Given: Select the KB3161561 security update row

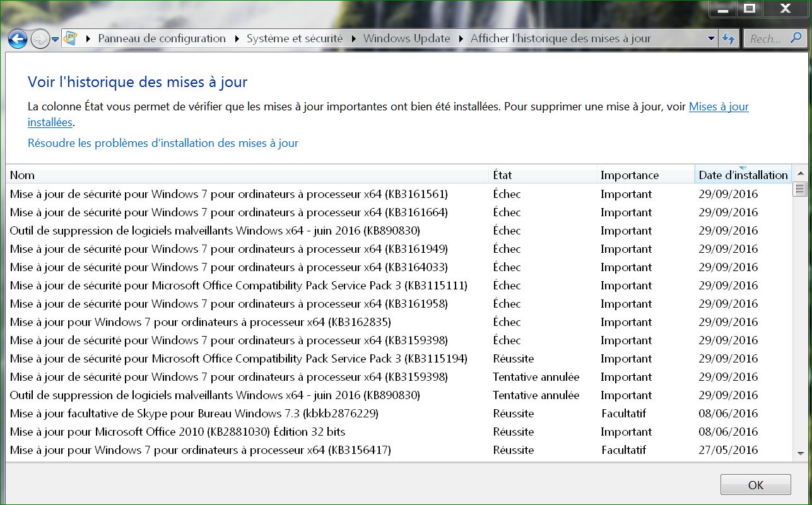Looking at the screenshot, I should point(399,194).
